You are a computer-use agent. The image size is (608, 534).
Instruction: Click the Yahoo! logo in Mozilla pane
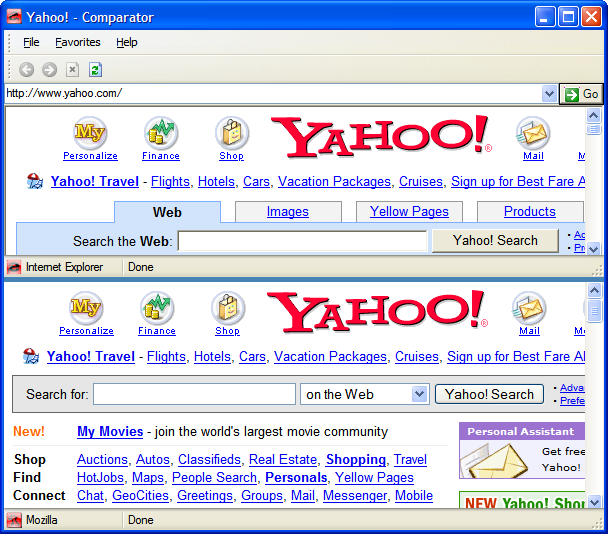click(x=377, y=311)
